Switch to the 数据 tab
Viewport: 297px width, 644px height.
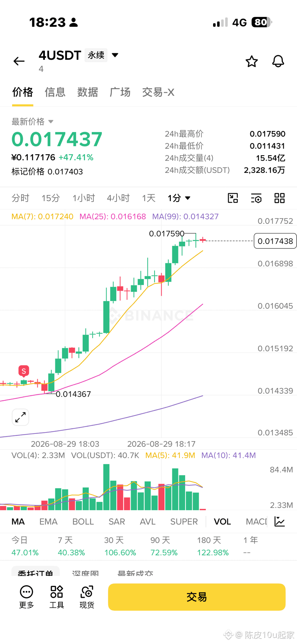pos(88,92)
